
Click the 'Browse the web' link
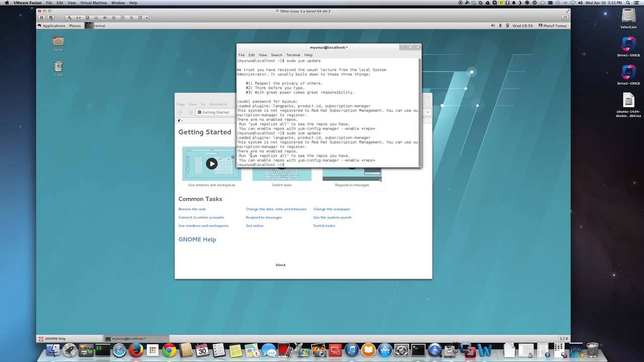(x=192, y=209)
